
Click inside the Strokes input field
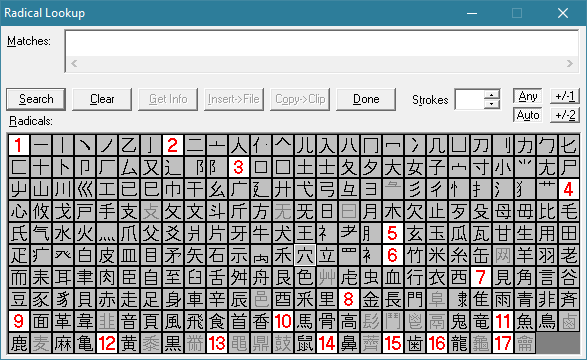click(x=469, y=100)
